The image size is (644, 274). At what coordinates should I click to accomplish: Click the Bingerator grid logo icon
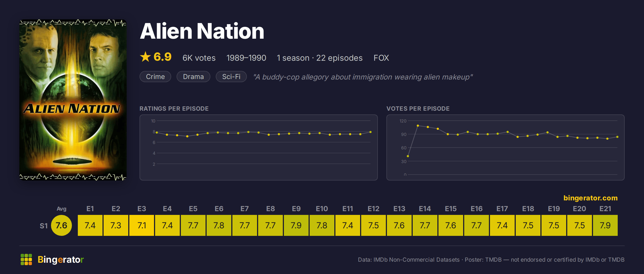point(26,259)
